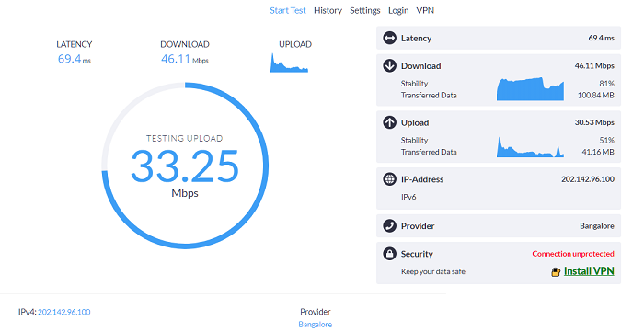644x332 pixels.
Task: Click the Download arrow-down icon
Action: [x=389, y=65]
